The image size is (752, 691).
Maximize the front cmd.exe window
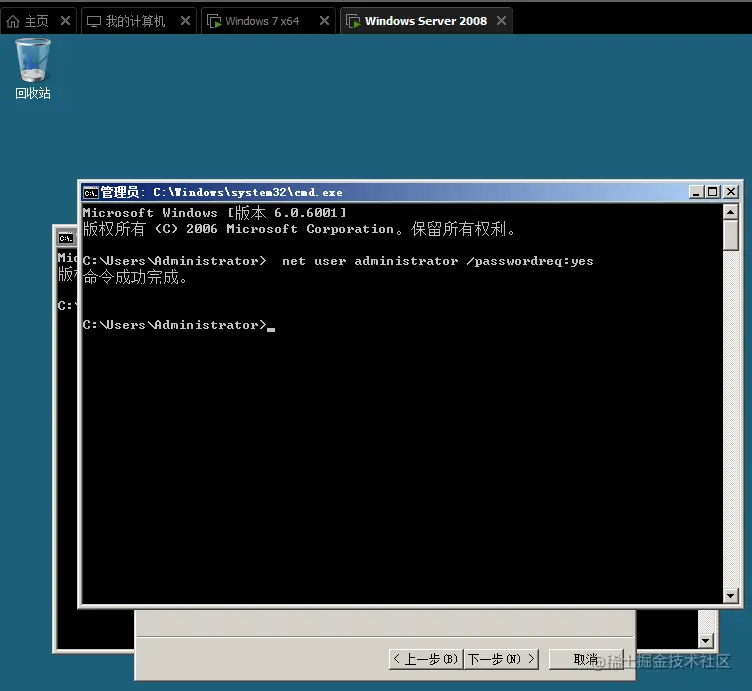click(713, 192)
